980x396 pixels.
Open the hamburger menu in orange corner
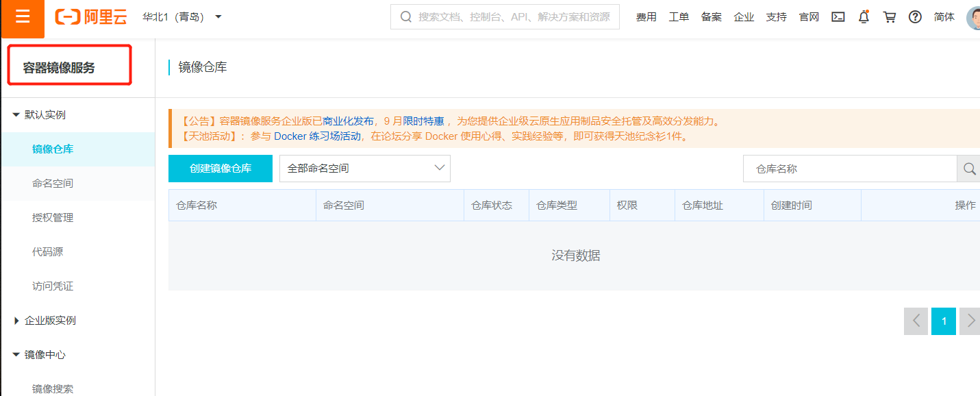click(x=23, y=17)
